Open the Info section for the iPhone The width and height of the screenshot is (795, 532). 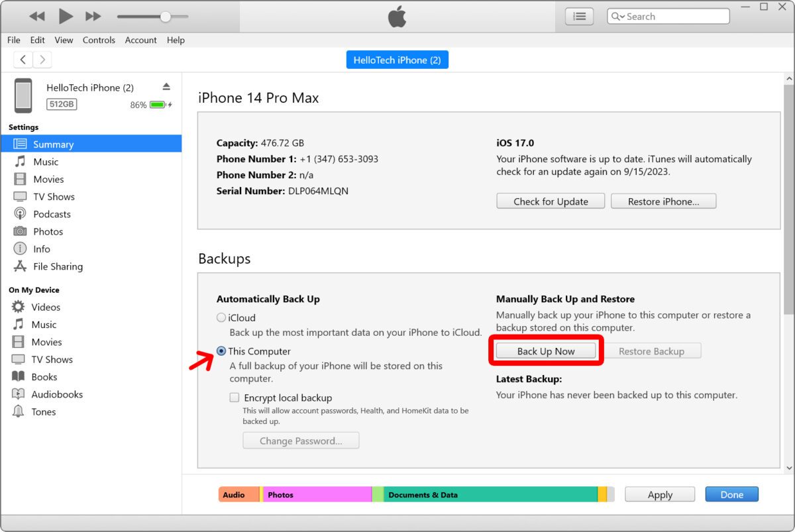point(40,248)
